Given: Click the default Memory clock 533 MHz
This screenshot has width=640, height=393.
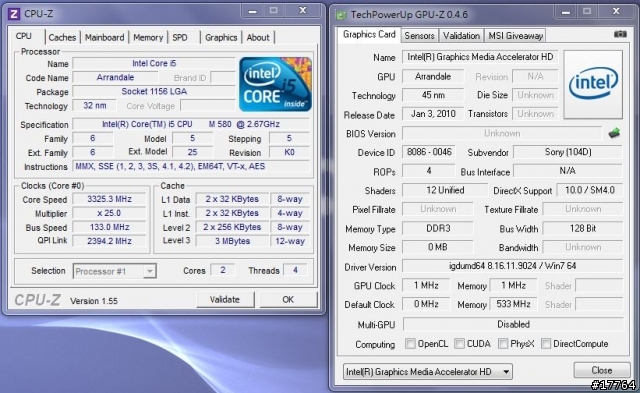Looking at the screenshot, I should tap(513, 304).
